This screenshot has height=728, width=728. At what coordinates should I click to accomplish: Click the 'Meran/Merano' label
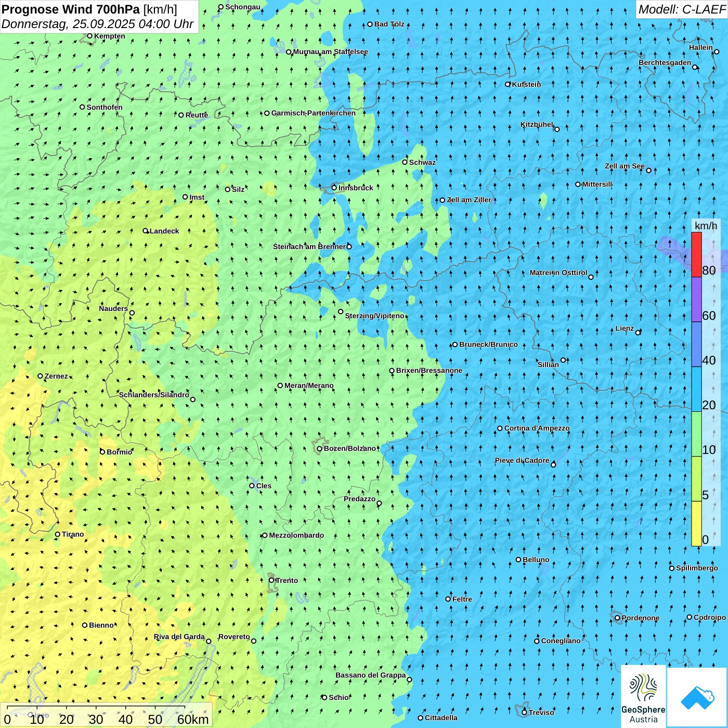click(x=309, y=386)
